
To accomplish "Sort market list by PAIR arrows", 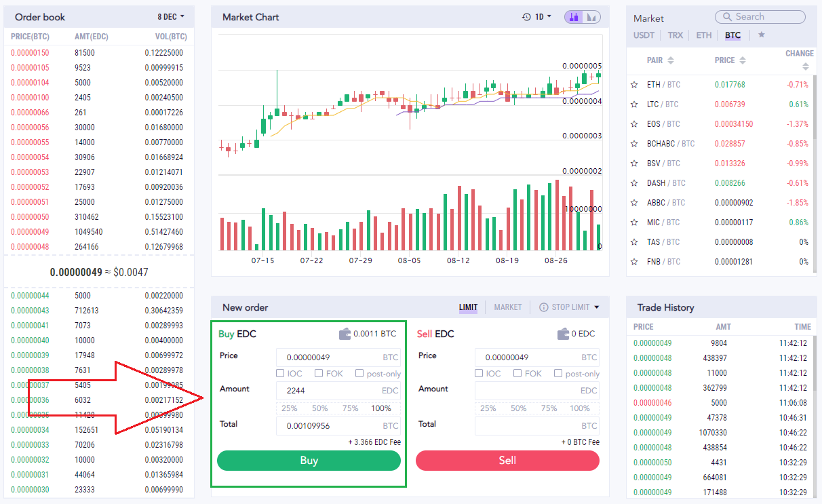I will (x=671, y=60).
